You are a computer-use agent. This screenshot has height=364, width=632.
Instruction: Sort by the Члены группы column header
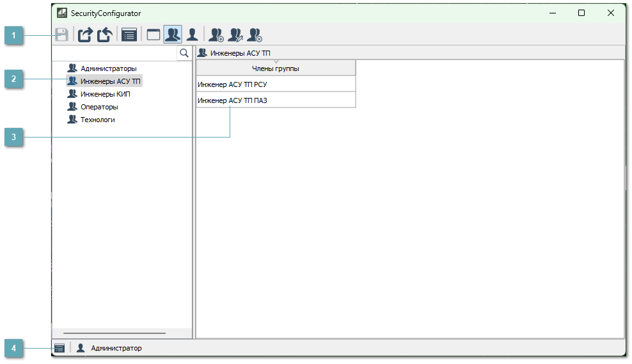click(x=276, y=68)
